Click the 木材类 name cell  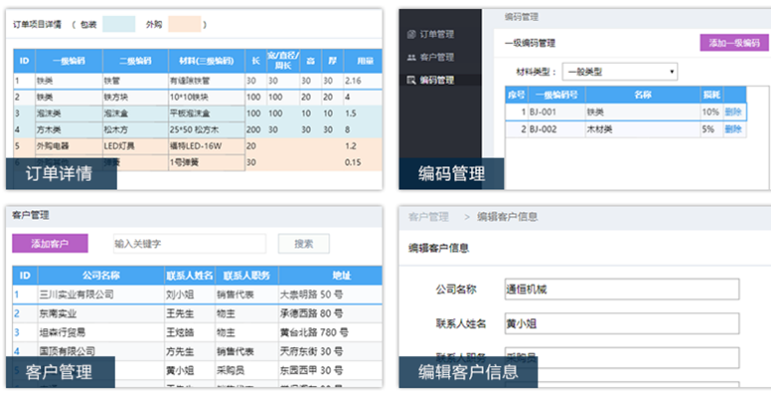click(643, 129)
